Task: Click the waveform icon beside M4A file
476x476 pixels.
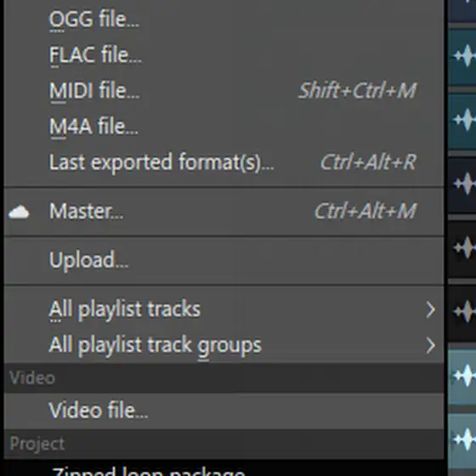Action: coord(465,120)
